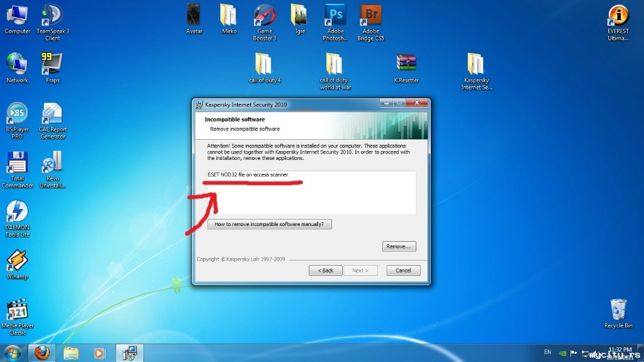Select ESET NOD32 file on-access scanner entry
This screenshot has height=362, width=644.
pyautogui.click(x=248, y=174)
